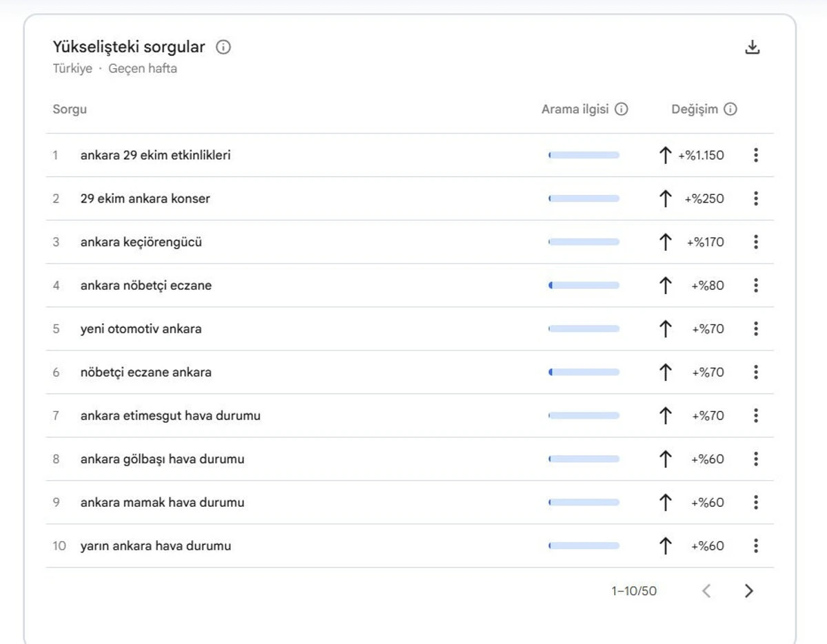Click the Türkiye · Geçen hafta subtitle
Image resolution: width=827 pixels, height=644 pixels.
tap(114, 69)
